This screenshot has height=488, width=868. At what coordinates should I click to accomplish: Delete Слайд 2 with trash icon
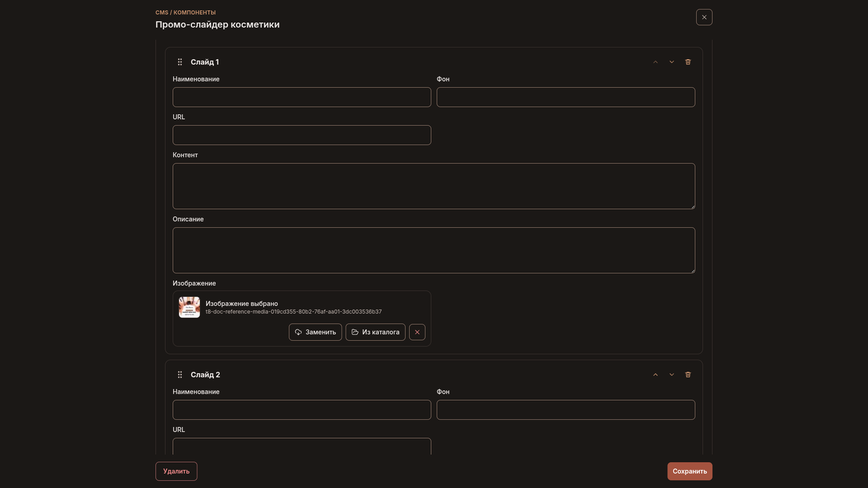(688, 375)
